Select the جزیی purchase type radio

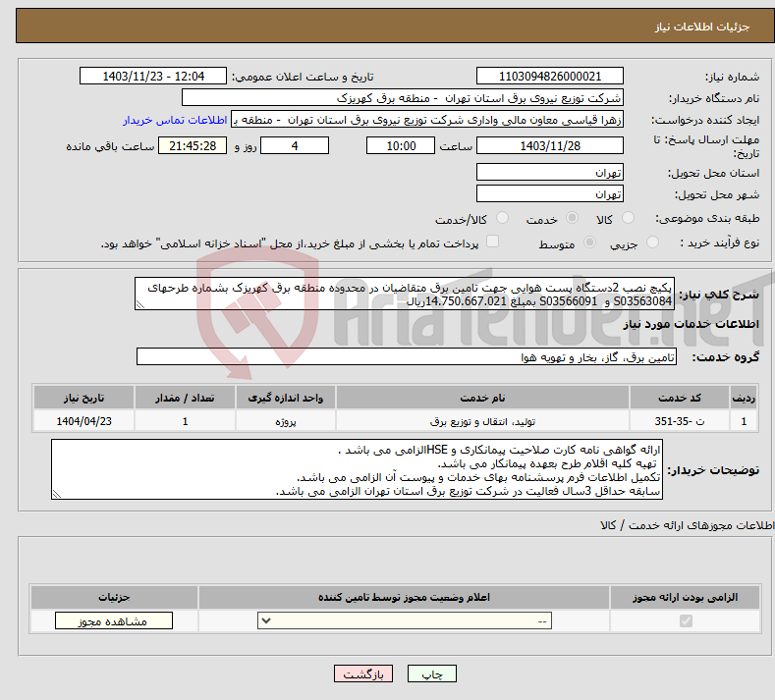(652, 242)
